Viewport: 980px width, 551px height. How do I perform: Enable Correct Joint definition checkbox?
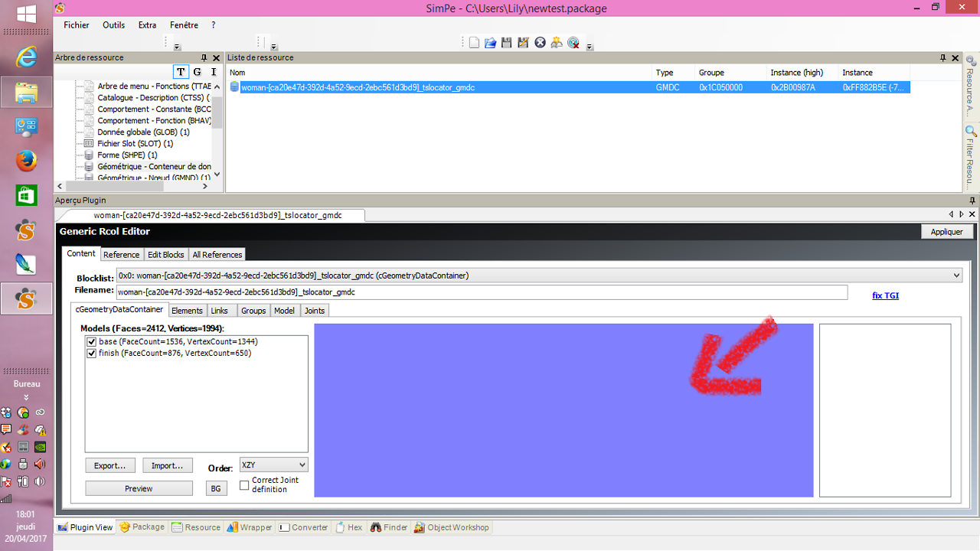tap(244, 485)
